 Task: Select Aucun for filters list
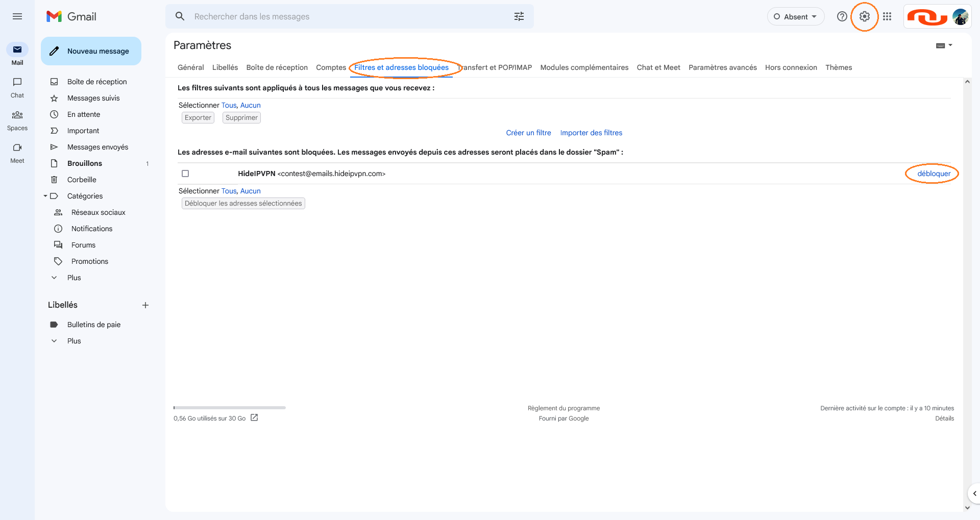tap(251, 105)
